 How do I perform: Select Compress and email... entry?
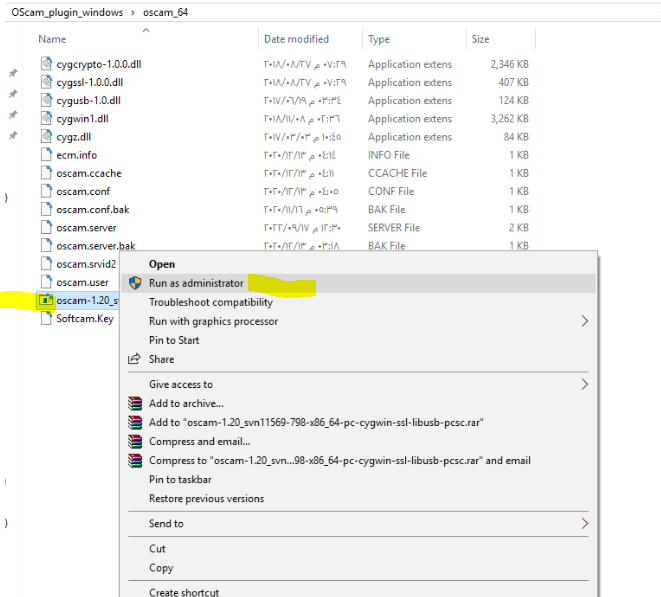click(199, 441)
